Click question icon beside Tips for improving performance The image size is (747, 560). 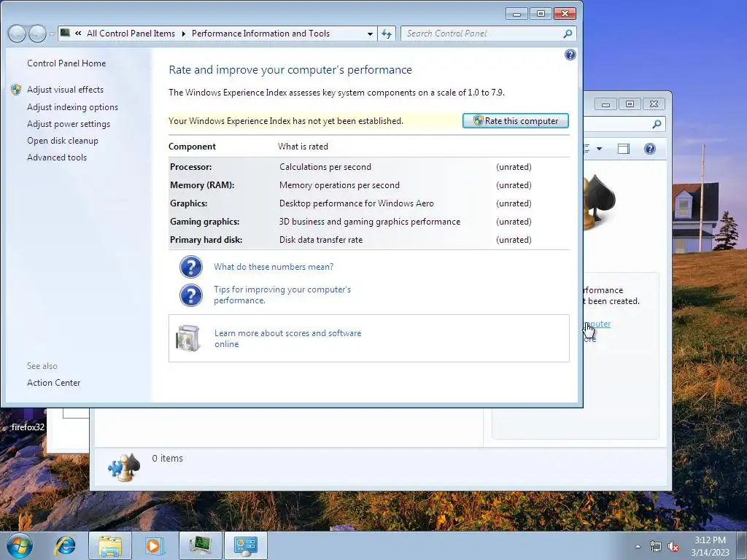click(x=191, y=295)
